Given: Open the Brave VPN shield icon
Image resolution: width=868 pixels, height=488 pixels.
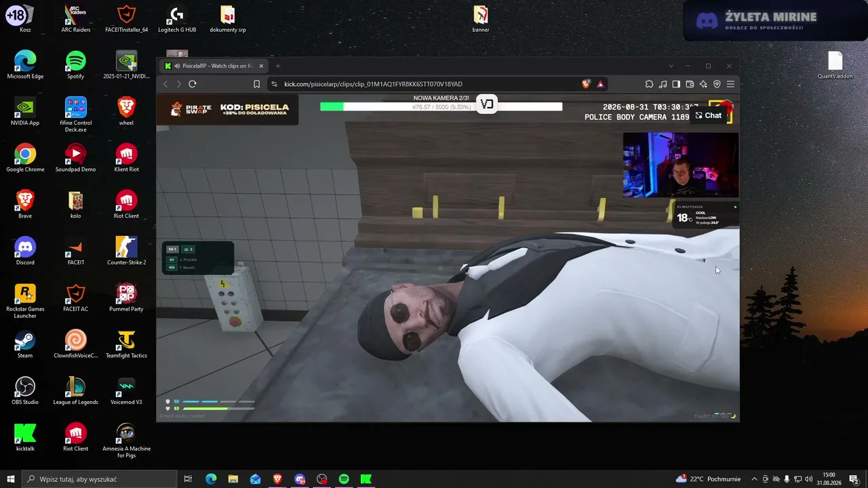Looking at the screenshot, I should point(717,84).
